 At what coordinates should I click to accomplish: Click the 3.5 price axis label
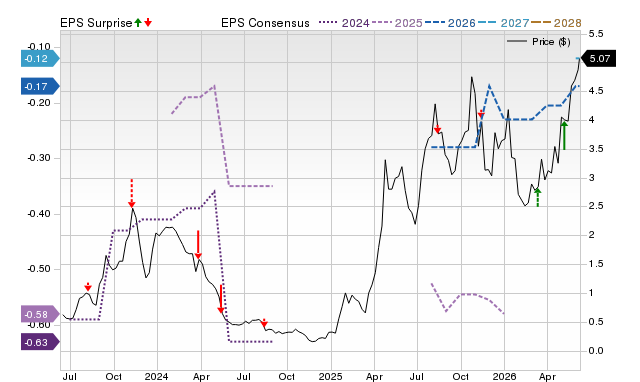coord(596,149)
